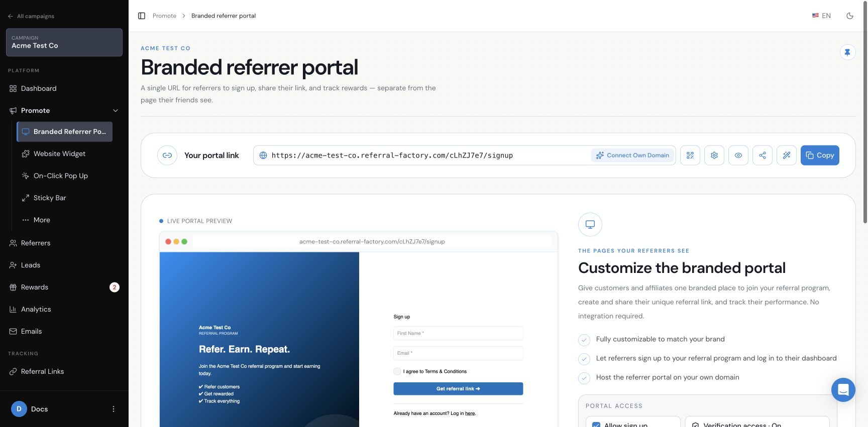
Task: Click the Website Widget puzzle icon
Action: [26, 154]
